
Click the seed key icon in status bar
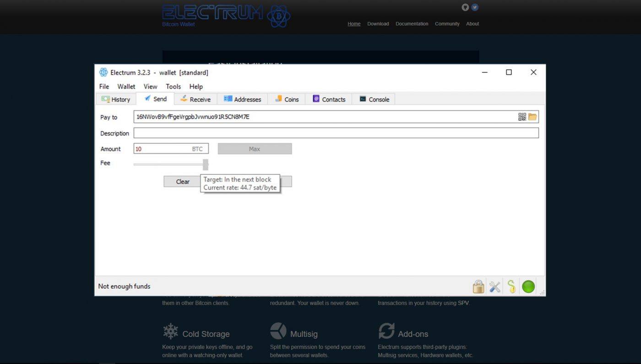pos(511,287)
